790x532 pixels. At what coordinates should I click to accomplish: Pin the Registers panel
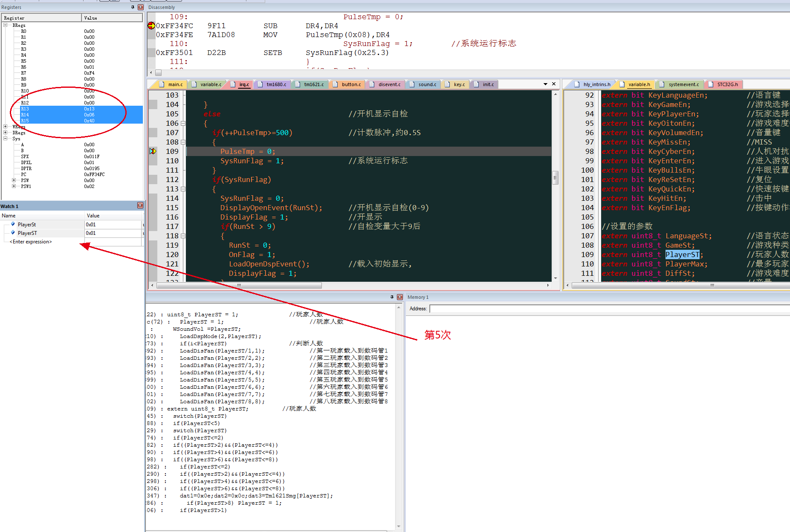coord(133,7)
